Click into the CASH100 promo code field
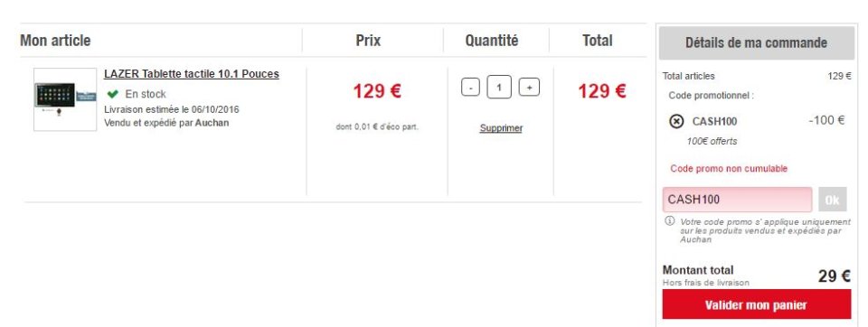 click(x=738, y=200)
